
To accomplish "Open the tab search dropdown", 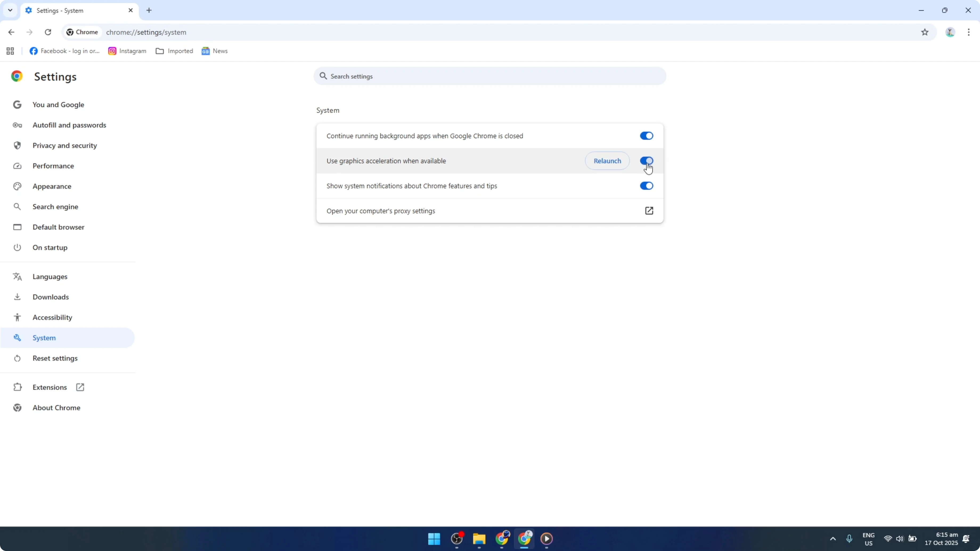I will [10, 10].
